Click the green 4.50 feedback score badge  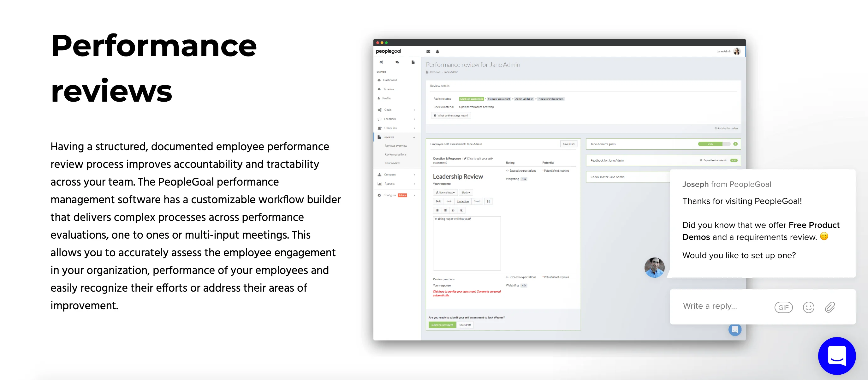[734, 160]
